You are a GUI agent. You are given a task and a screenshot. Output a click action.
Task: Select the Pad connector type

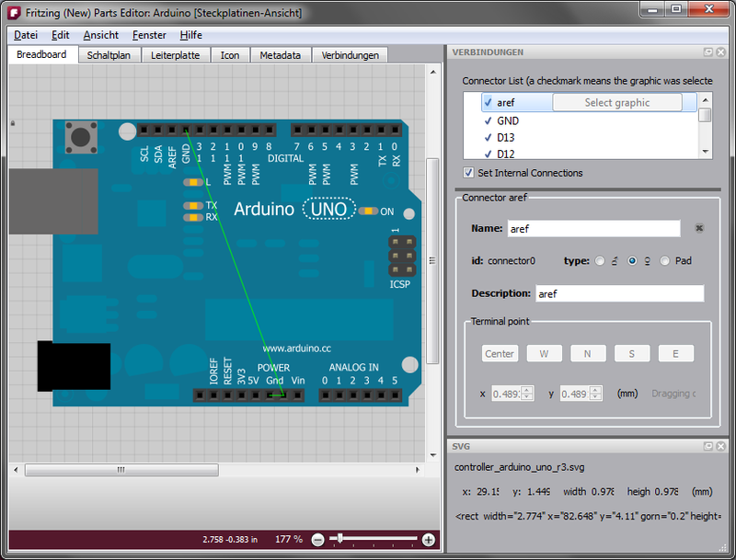665,261
